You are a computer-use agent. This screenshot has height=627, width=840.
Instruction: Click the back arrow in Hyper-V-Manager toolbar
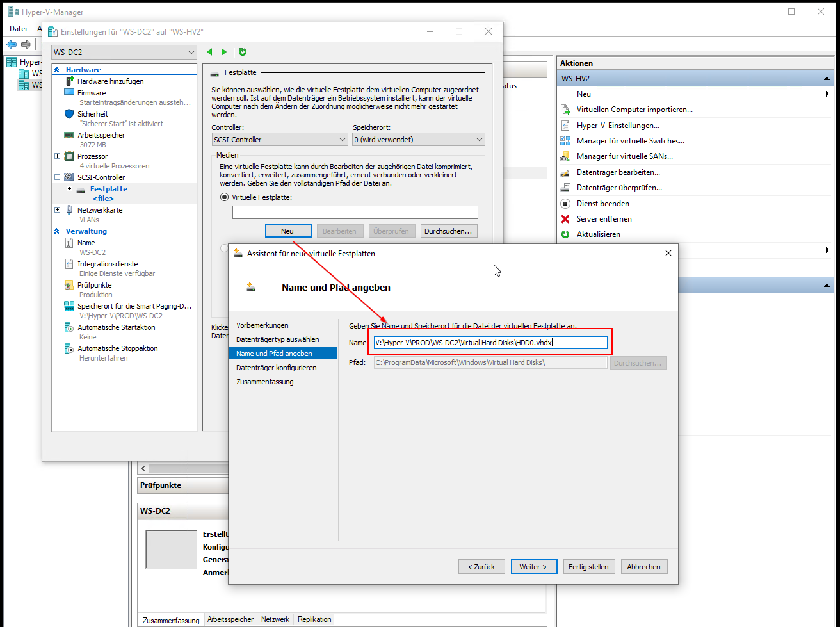pyautogui.click(x=12, y=44)
